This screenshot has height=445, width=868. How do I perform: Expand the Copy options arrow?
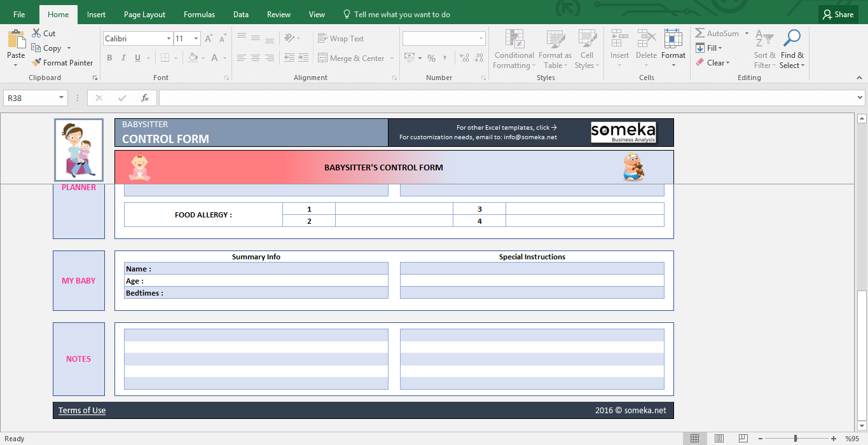(x=69, y=48)
